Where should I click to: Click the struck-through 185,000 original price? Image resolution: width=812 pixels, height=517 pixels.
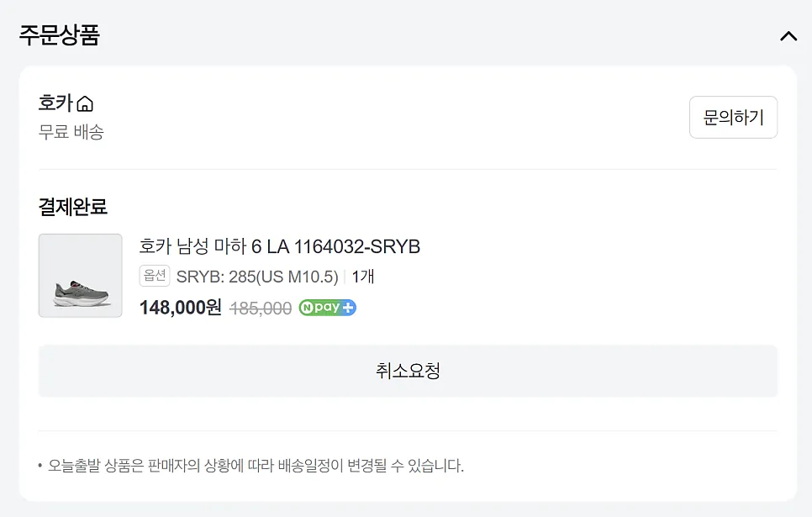coord(261,309)
